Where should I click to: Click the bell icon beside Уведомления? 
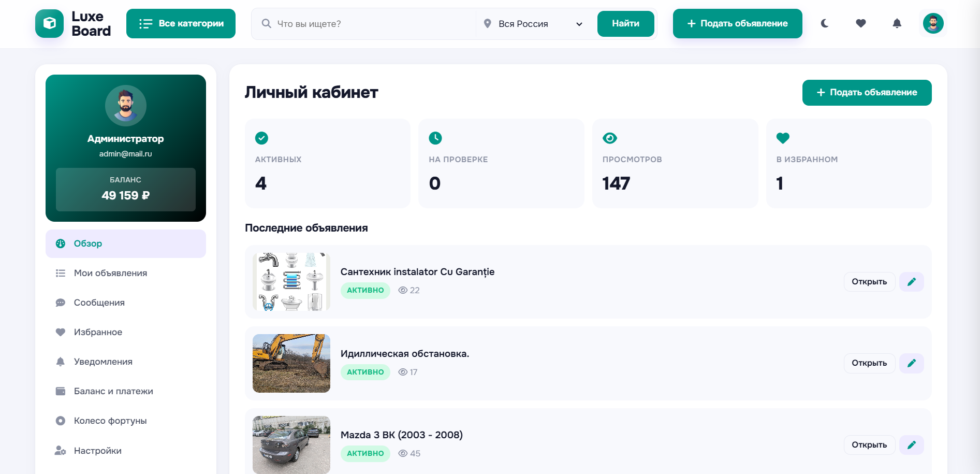[x=61, y=362]
